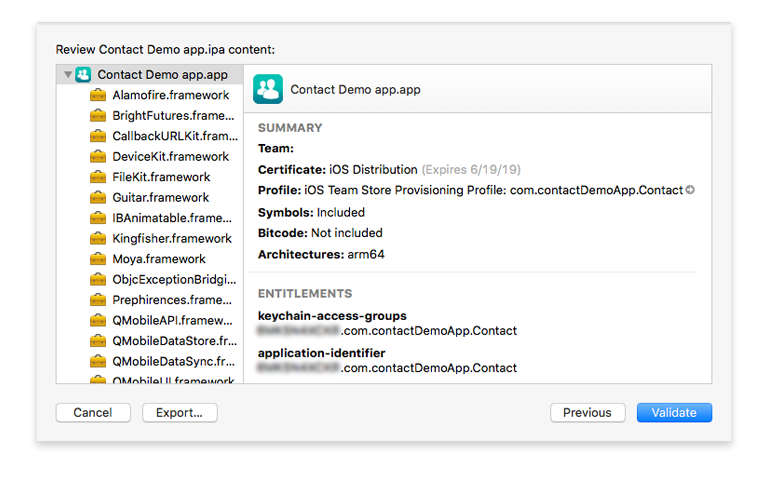The image size is (768, 485).
Task: Select the FileKit.framework toolbox icon
Action: [98, 177]
